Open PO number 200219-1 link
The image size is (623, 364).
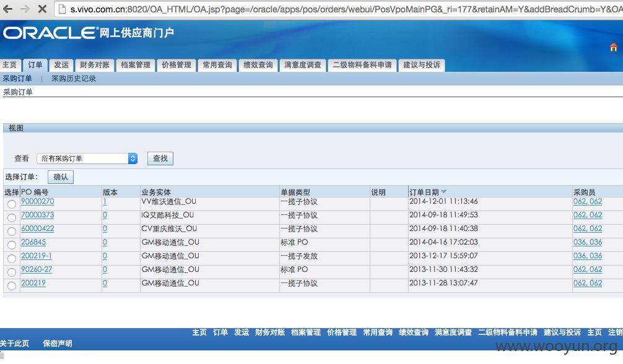pyautogui.click(x=37, y=256)
